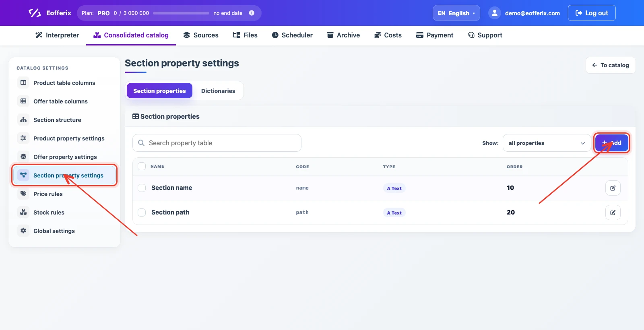644x330 pixels.
Task: Click the Costs coins icon
Action: coord(378,35)
